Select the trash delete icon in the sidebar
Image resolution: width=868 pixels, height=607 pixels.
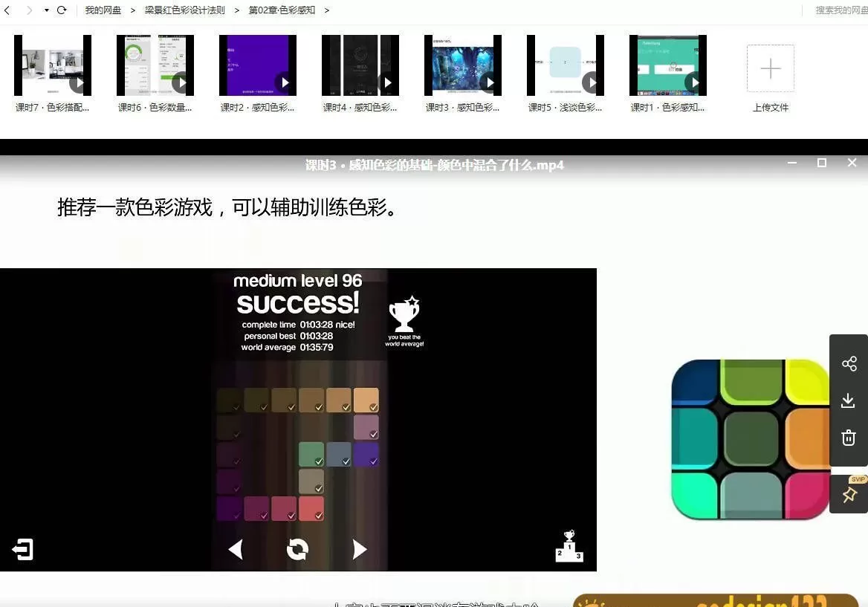click(849, 438)
